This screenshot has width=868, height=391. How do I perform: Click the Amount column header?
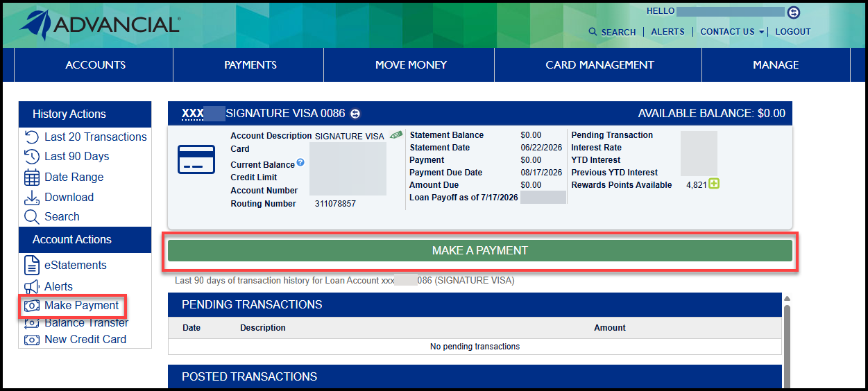[610, 328]
